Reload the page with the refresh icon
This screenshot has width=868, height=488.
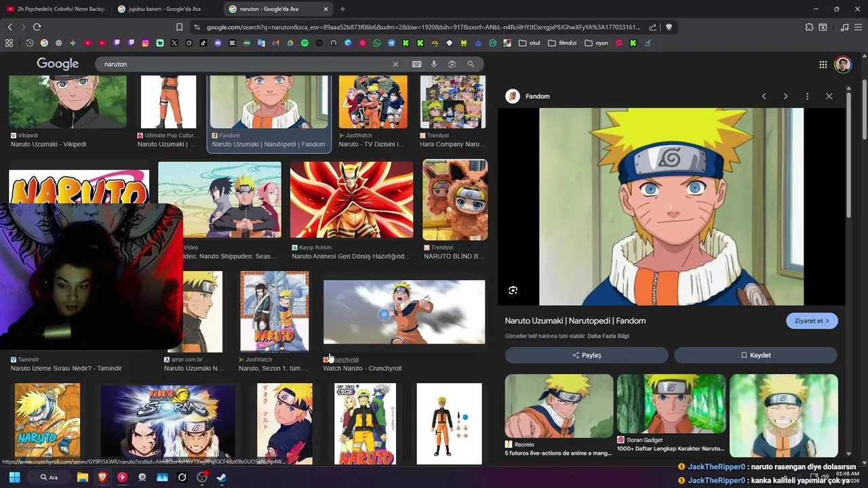(37, 27)
